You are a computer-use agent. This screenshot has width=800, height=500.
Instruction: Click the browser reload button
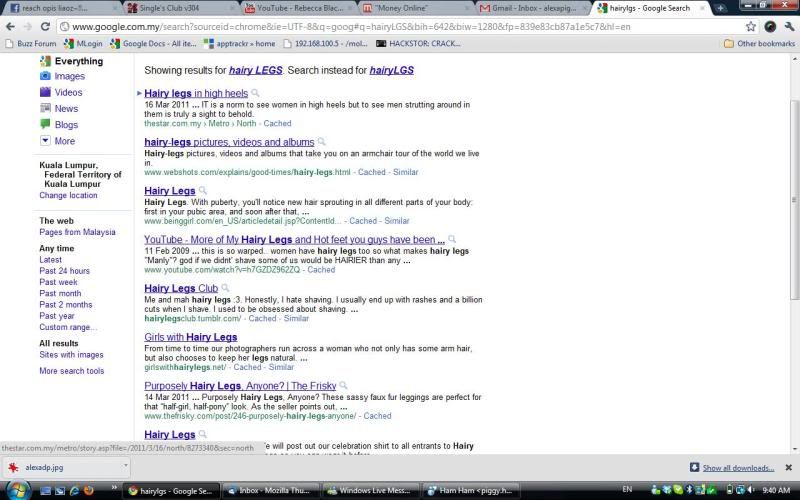(x=49, y=26)
